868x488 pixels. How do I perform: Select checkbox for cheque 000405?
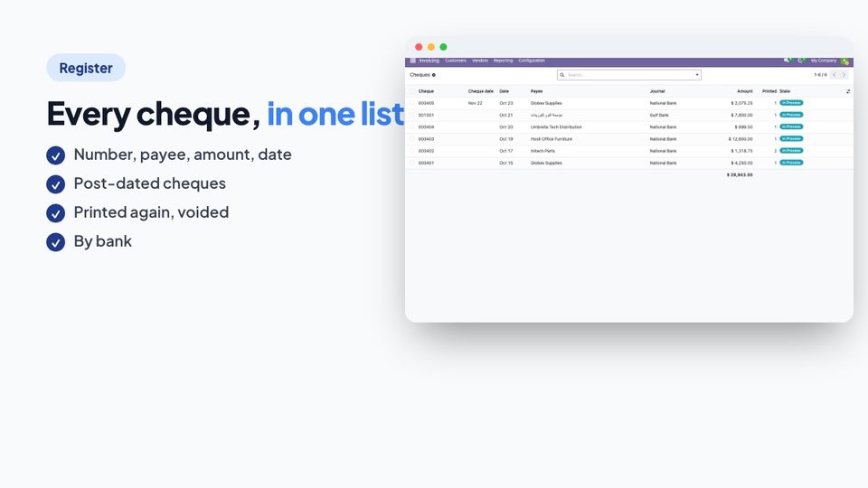point(411,103)
